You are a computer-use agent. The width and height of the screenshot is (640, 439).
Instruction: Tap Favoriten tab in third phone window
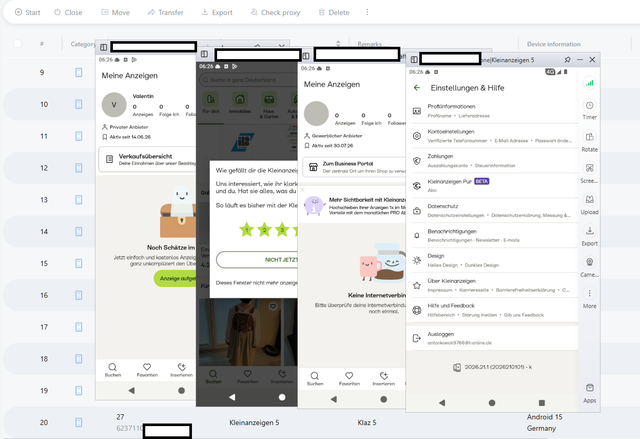[349, 379]
